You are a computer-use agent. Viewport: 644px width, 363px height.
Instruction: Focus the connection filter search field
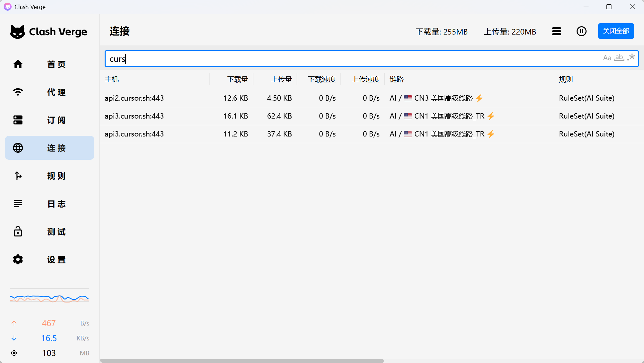click(332, 59)
